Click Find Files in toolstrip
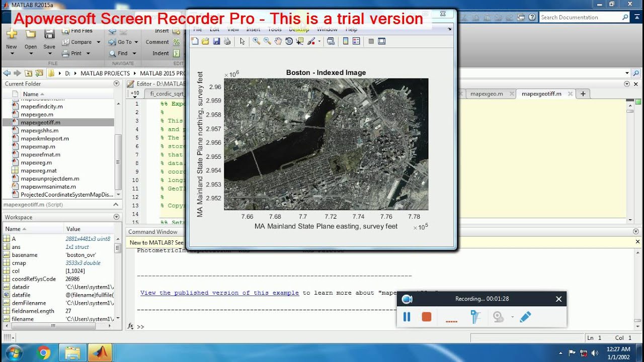The width and height of the screenshot is (644, 362). tap(76, 31)
